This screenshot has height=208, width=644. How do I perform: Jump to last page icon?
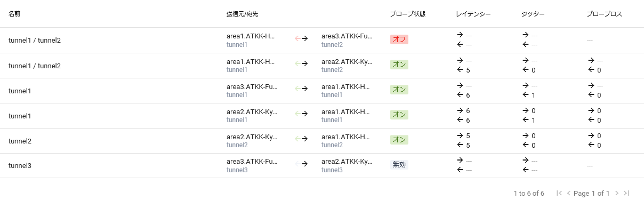(626, 193)
